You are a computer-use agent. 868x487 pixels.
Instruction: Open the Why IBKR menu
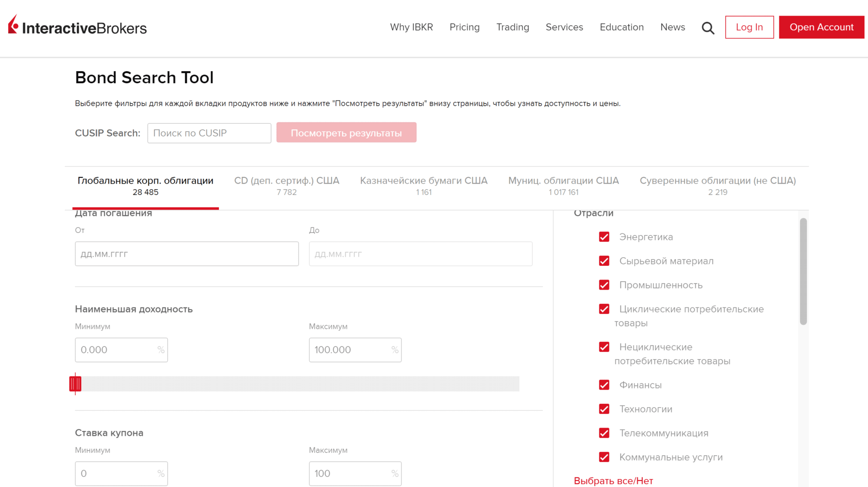point(411,27)
